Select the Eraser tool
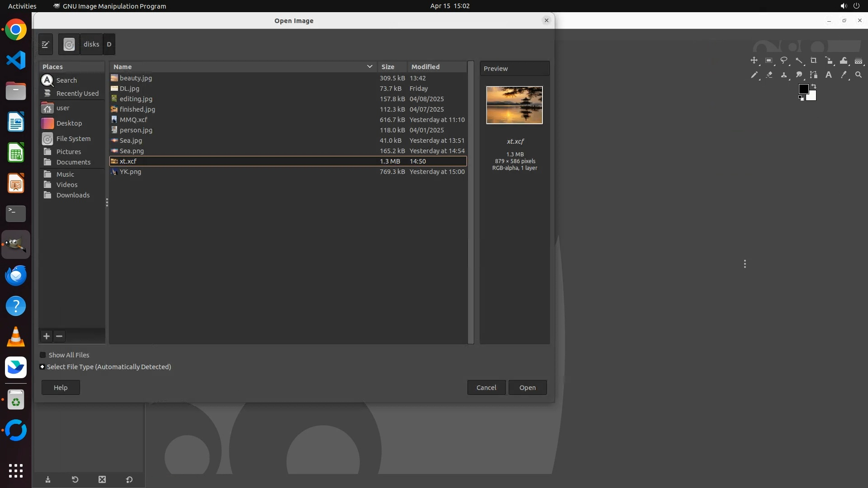Image resolution: width=868 pixels, height=488 pixels. (769, 75)
